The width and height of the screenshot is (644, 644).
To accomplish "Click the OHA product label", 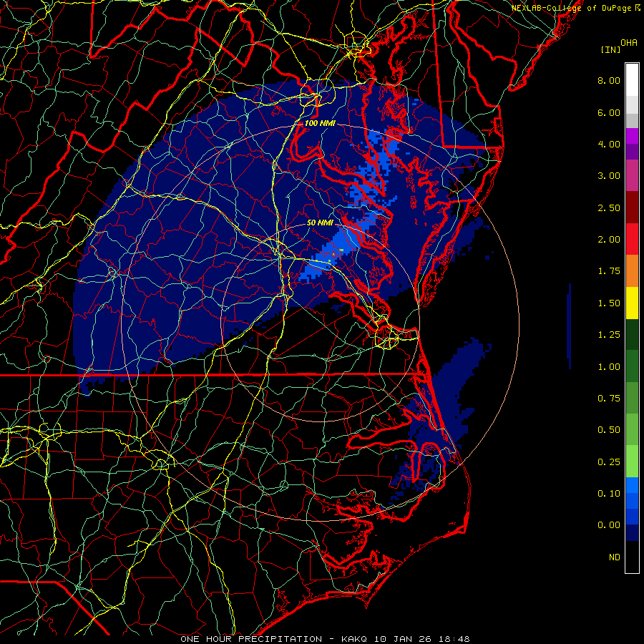I will click(x=629, y=42).
